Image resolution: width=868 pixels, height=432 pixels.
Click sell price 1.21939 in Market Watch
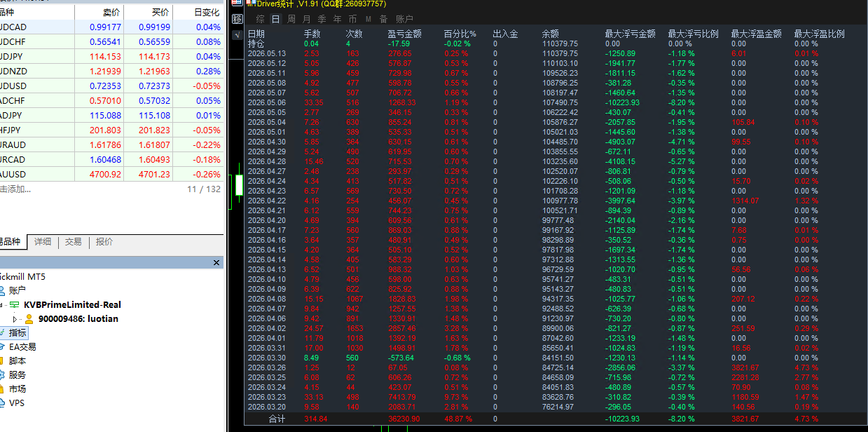(105, 71)
